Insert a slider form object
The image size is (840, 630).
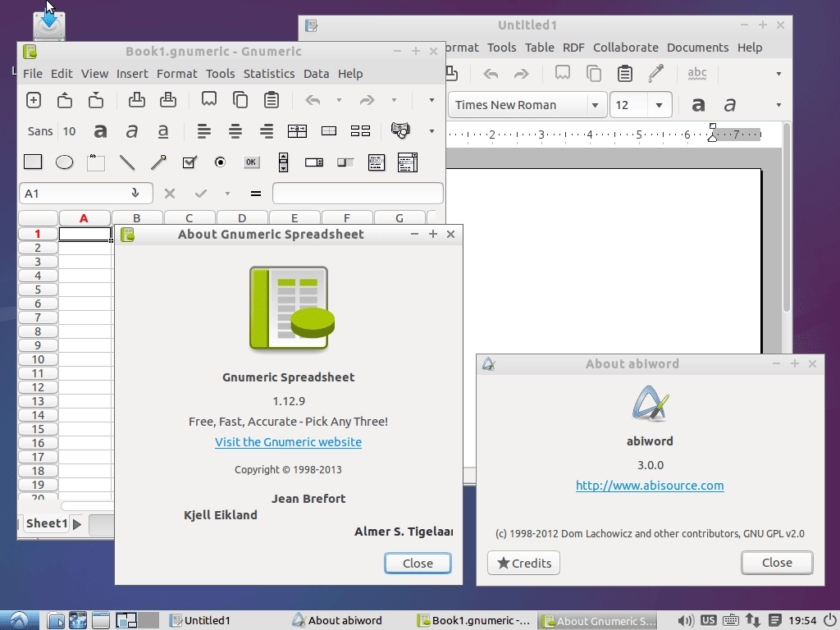[345, 162]
